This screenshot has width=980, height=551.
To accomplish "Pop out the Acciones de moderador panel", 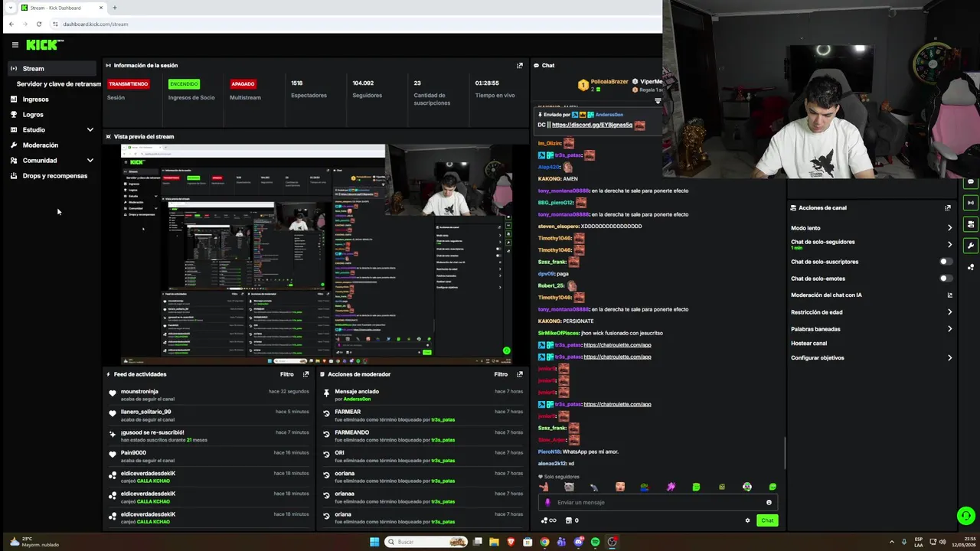I will coord(520,374).
